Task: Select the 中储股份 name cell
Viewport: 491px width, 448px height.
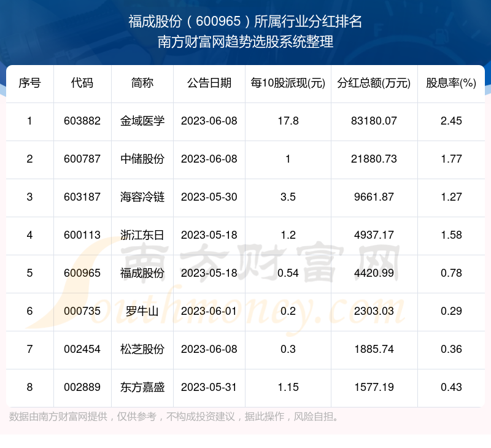Action: coord(142,159)
